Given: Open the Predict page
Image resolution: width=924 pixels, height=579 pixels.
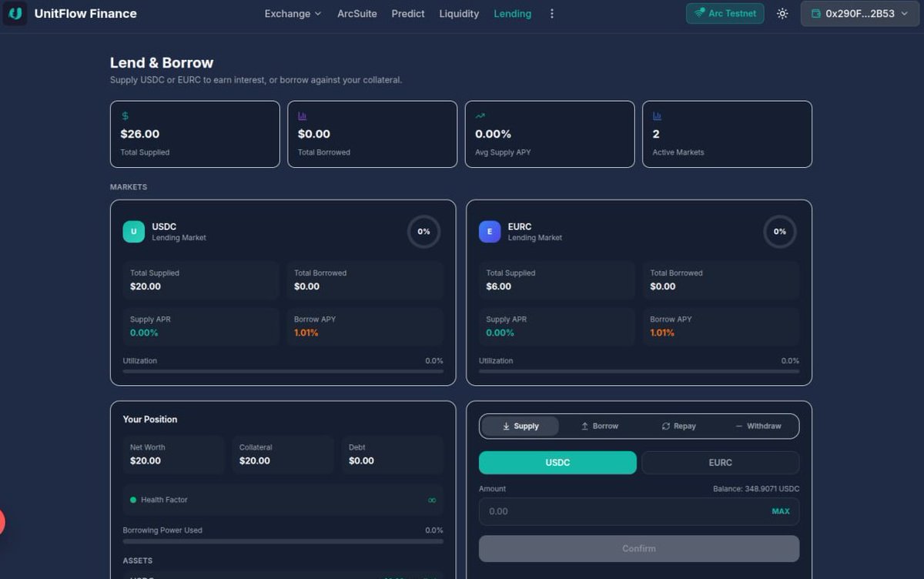Looking at the screenshot, I should coord(408,14).
